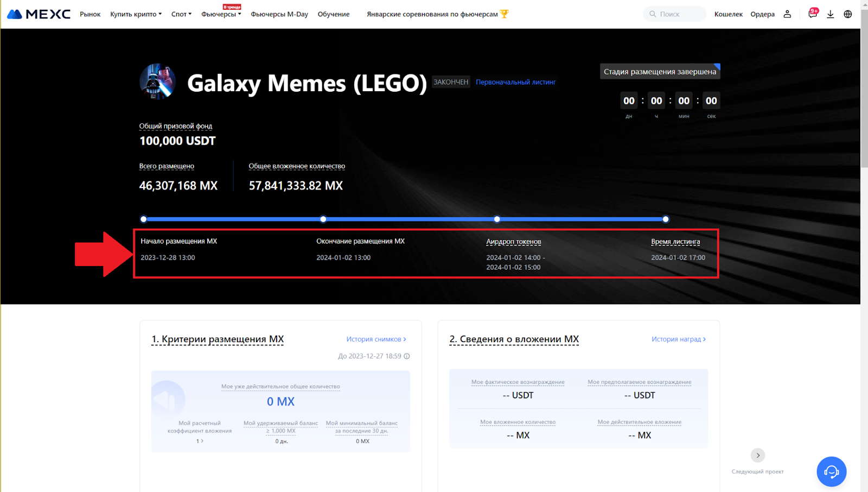Viewport: 868px width, 492px height.
Task: Click the 2023-12-28 13:00 start date
Action: point(168,257)
